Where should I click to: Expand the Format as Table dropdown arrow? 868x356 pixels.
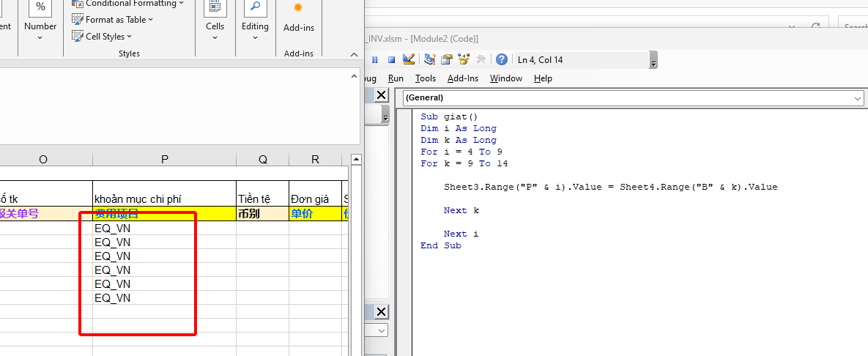tap(151, 20)
